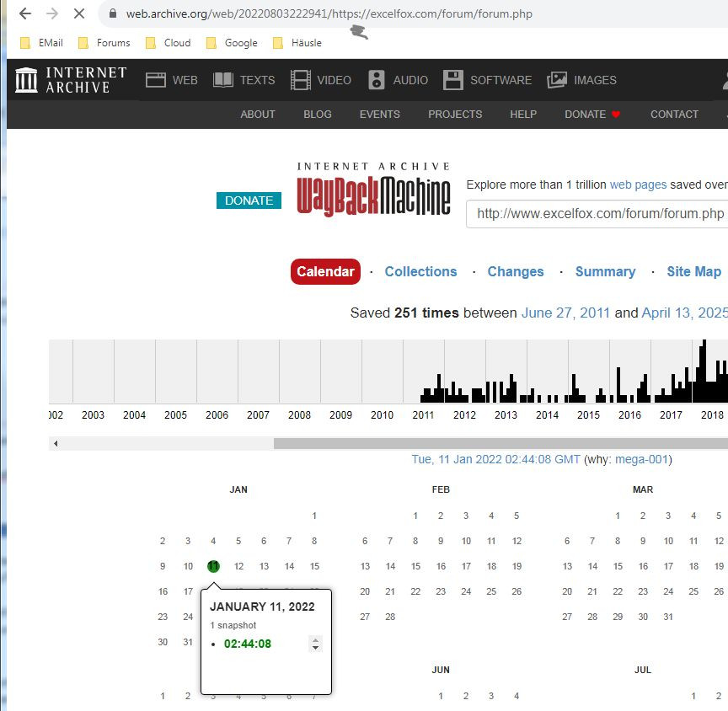Switch to the Changes tab
This screenshot has width=728, height=711.
(x=516, y=271)
